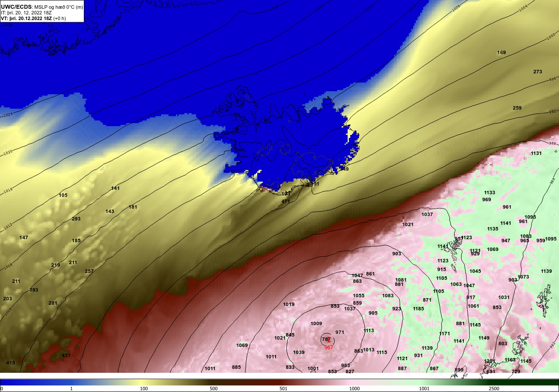The width and height of the screenshot is (559, 392).
Task: Click the height value 1149
Action: [484, 338]
